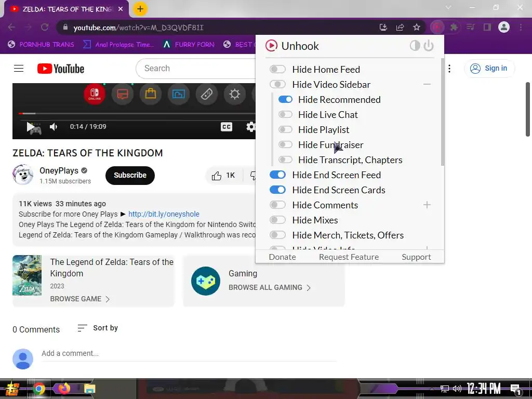Play the video
The image size is (532, 399).
coord(31,127)
